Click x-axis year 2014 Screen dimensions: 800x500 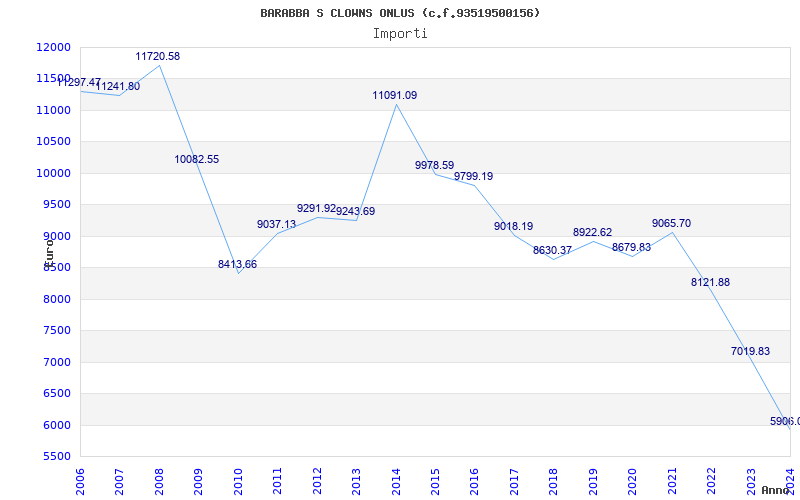396,481
